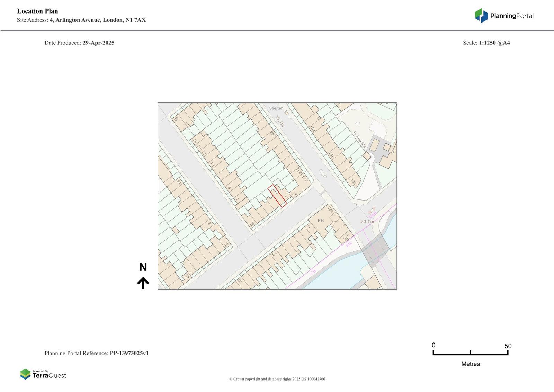Click the north arrow symbol
The width and height of the screenshot is (554, 392).
point(143,283)
